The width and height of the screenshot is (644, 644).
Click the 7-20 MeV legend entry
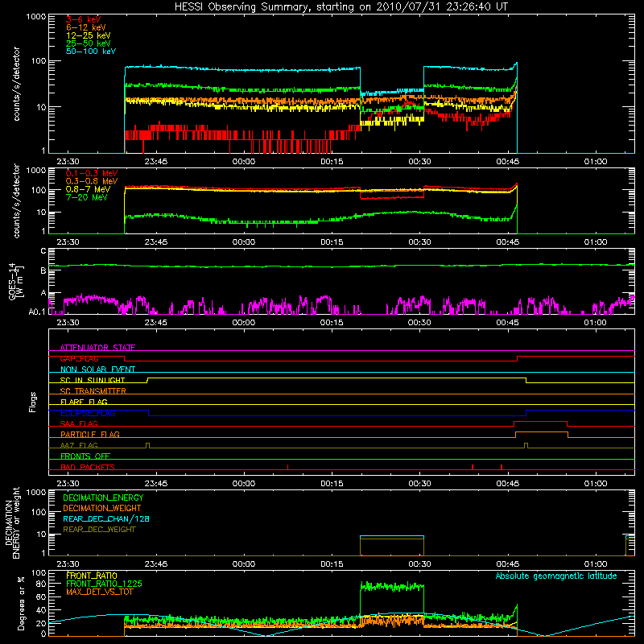click(87, 197)
